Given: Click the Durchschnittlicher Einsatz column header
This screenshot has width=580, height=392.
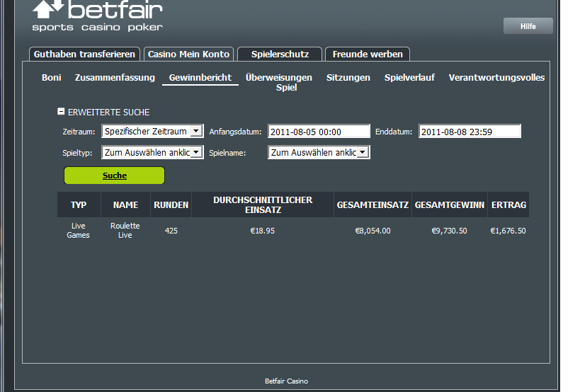Looking at the screenshot, I should pos(263,204).
